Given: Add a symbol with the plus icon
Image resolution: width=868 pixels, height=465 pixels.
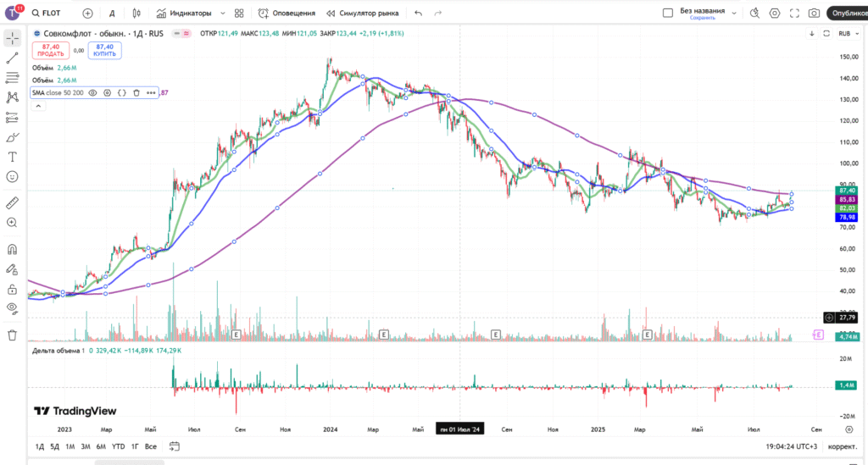Looking at the screenshot, I should [x=87, y=13].
